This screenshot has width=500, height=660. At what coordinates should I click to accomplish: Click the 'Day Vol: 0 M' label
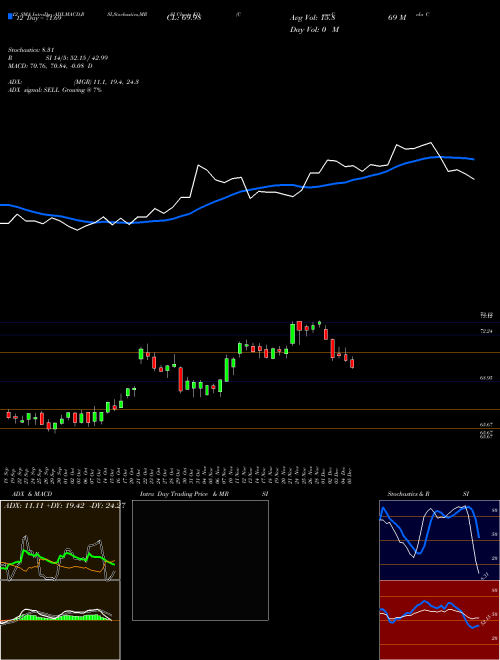click(x=314, y=30)
